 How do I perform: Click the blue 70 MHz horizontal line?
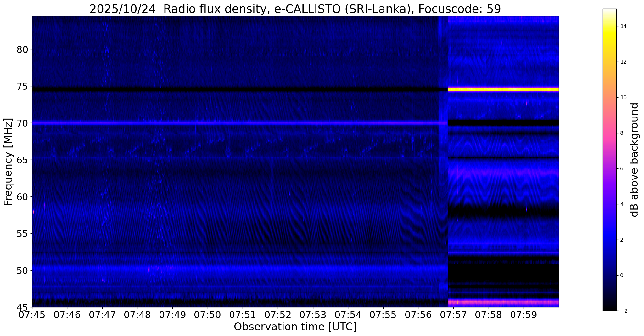click(240, 123)
